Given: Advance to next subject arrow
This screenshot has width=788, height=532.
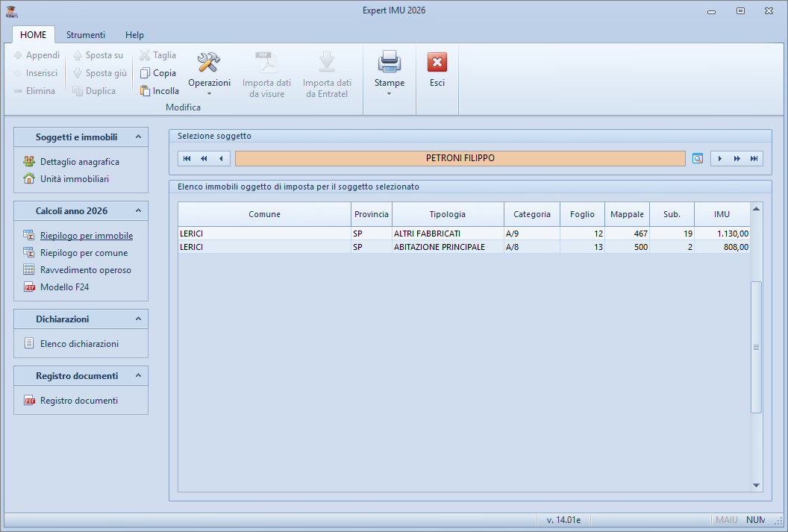Looking at the screenshot, I should click(x=719, y=158).
